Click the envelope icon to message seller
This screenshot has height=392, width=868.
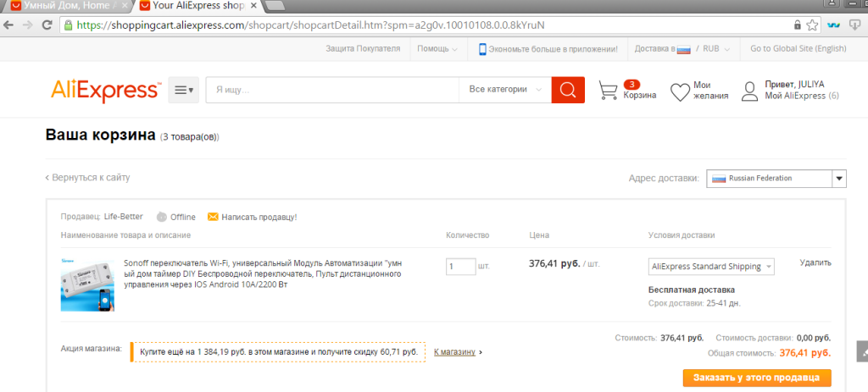click(x=213, y=217)
